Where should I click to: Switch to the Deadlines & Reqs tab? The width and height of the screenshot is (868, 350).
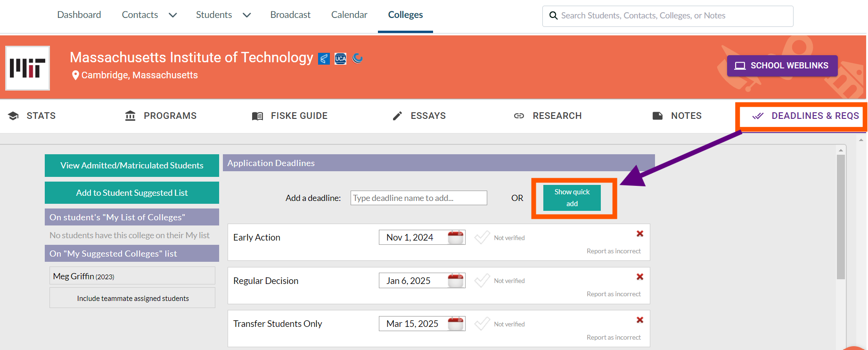click(806, 116)
